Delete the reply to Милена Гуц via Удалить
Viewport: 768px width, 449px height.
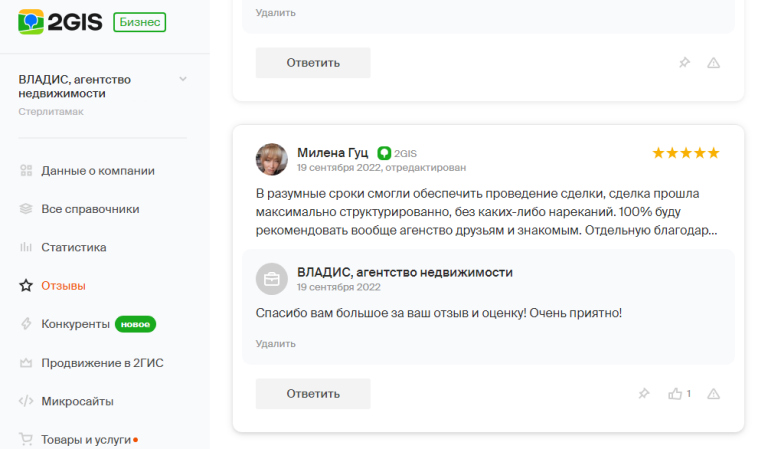coord(275,344)
